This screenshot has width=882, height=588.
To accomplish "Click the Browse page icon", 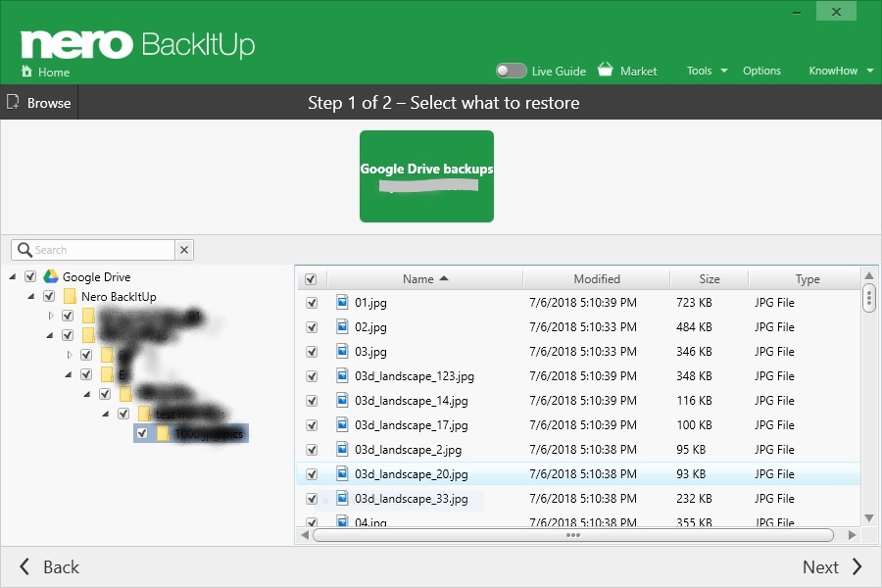I will tap(13, 102).
